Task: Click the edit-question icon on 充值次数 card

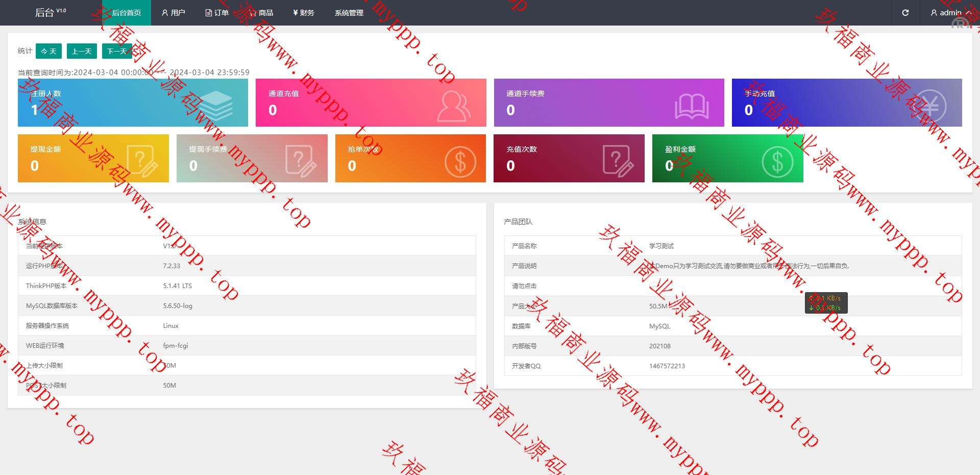Action: coord(618,161)
